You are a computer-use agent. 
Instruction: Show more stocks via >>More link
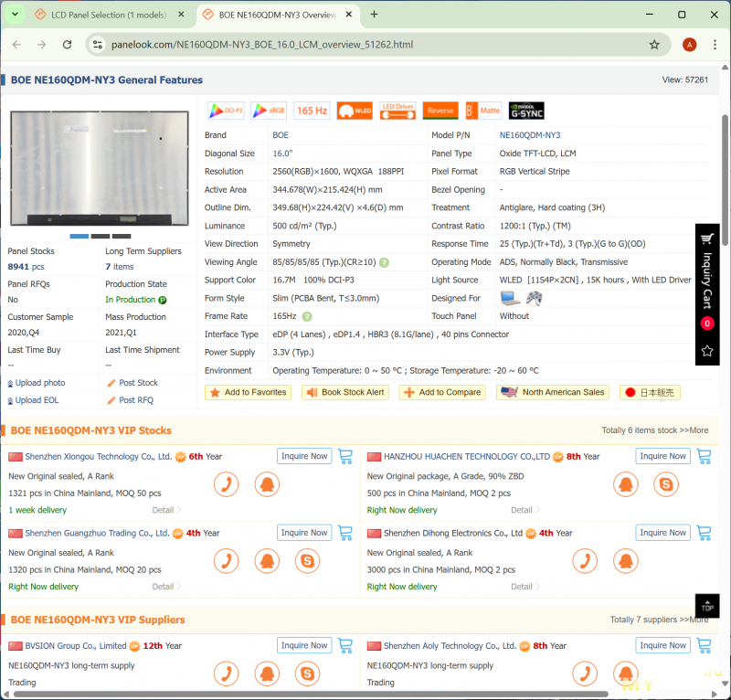[694, 430]
